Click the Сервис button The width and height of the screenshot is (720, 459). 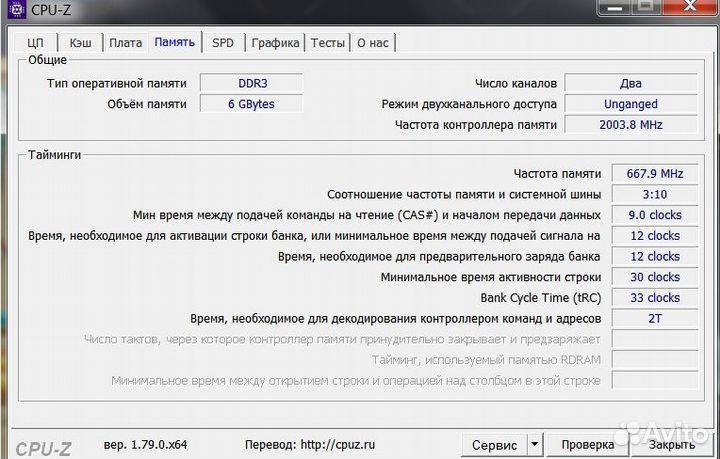coord(495,445)
